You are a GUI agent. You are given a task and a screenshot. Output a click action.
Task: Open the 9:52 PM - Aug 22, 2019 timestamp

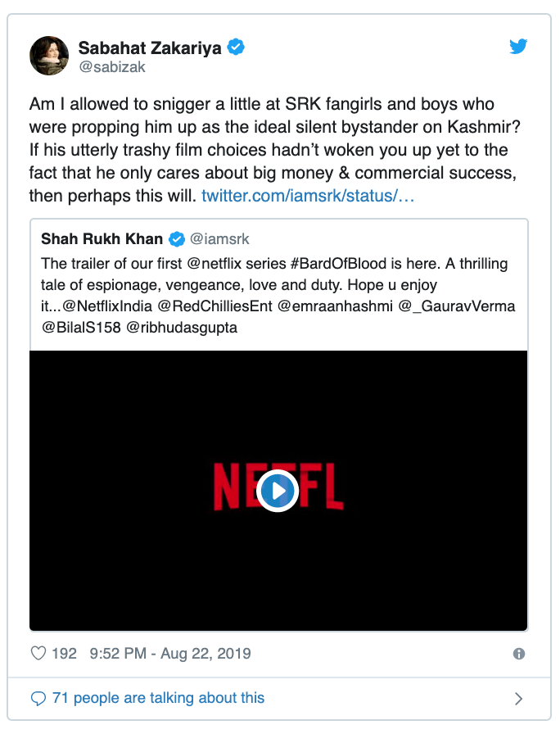click(x=170, y=653)
